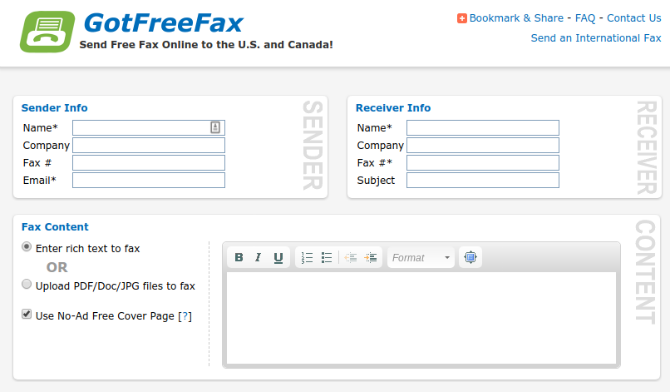Focus the receiver Fax # input field

coord(482,163)
